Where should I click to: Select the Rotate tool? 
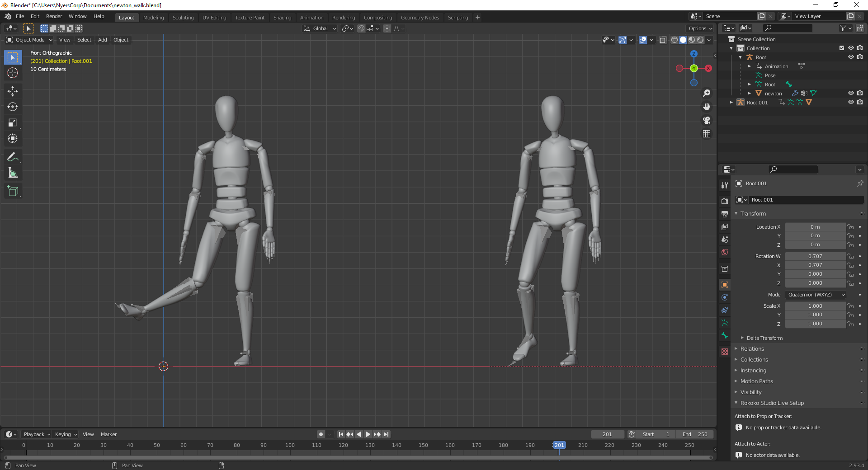(13, 107)
